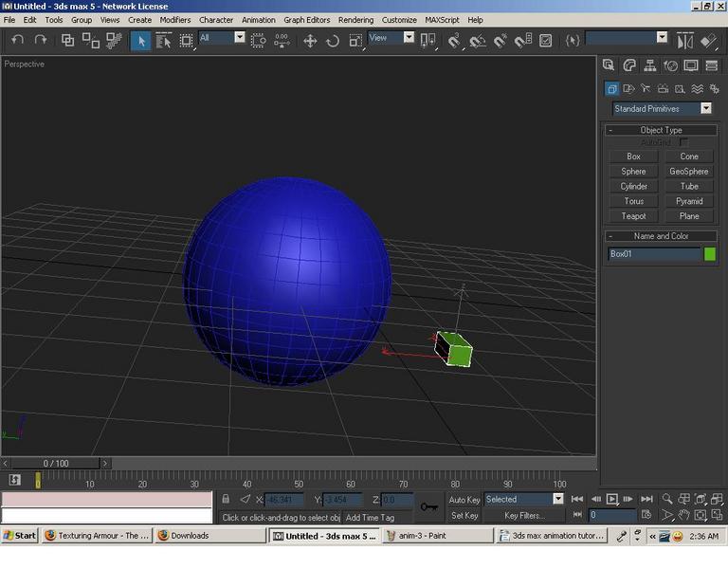The width and height of the screenshot is (728, 569).
Task: Click the green object color swatch
Action: (x=709, y=254)
